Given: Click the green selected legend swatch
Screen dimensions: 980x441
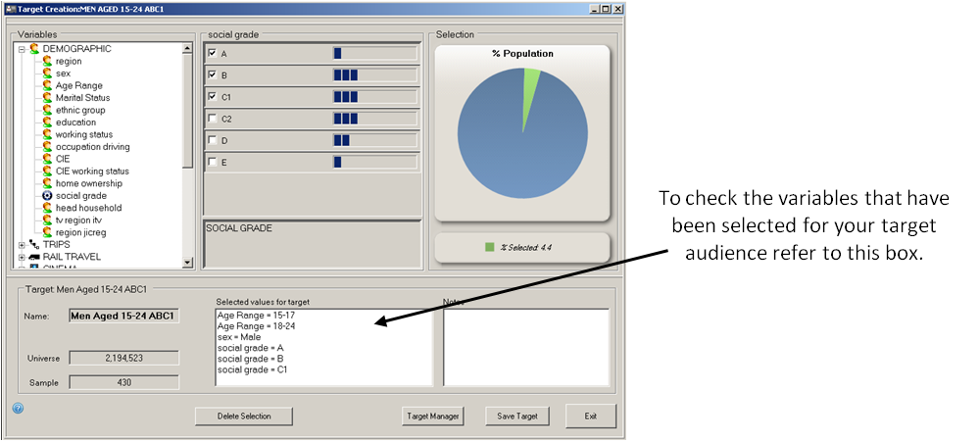Looking at the screenshot, I should click(489, 248).
